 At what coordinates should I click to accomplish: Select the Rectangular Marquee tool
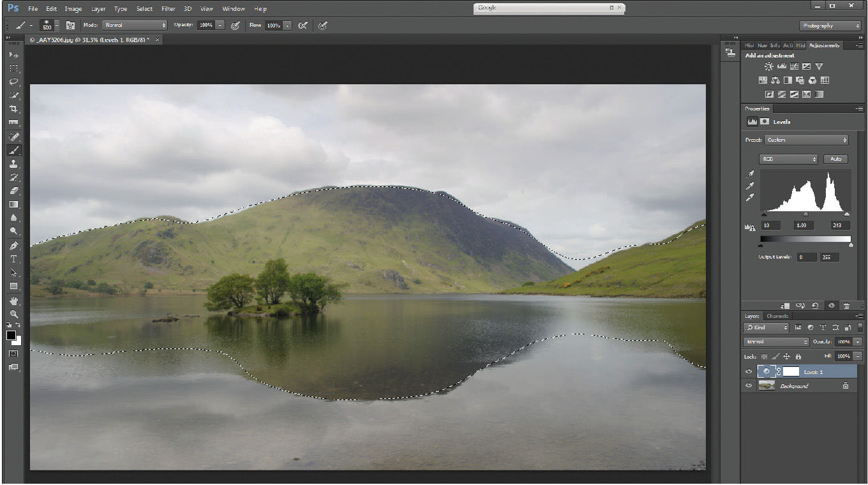point(13,68)
